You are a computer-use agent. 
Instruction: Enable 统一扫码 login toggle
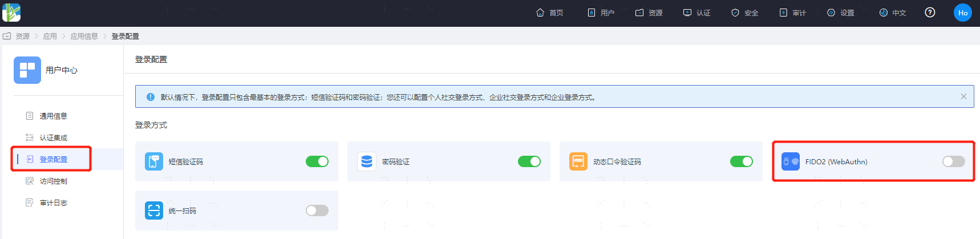tap(317, 210)
